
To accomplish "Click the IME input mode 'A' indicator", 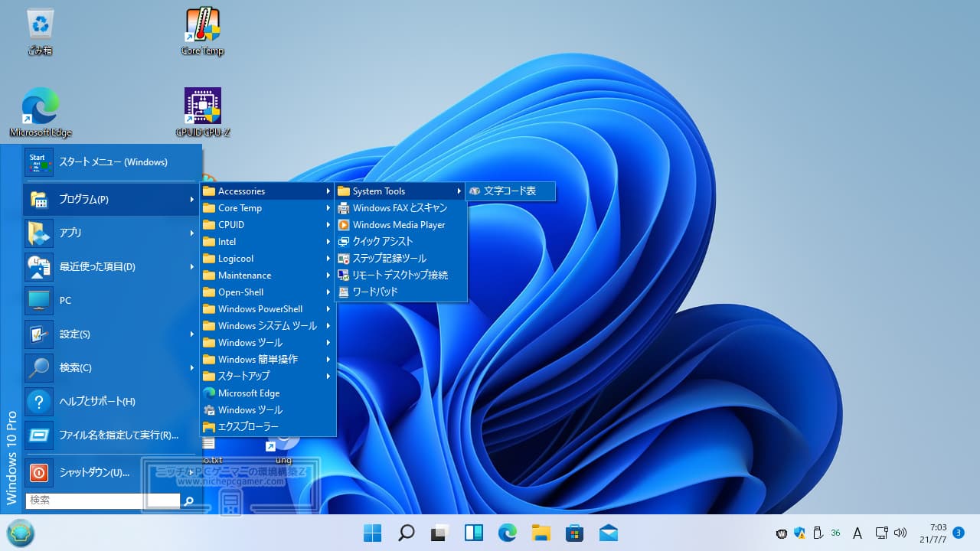I will (x=857, y=533).
